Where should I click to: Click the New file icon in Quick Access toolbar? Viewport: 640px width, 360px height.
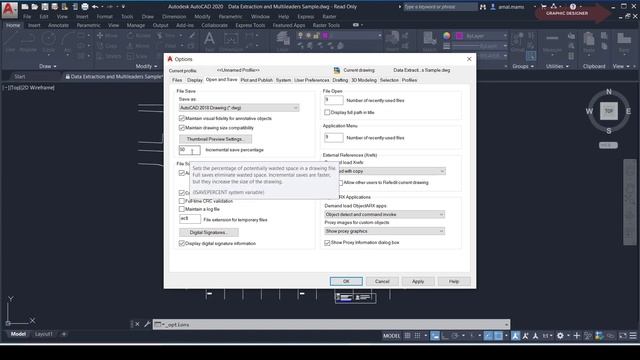pyautogui.click(x=25, y=7)
